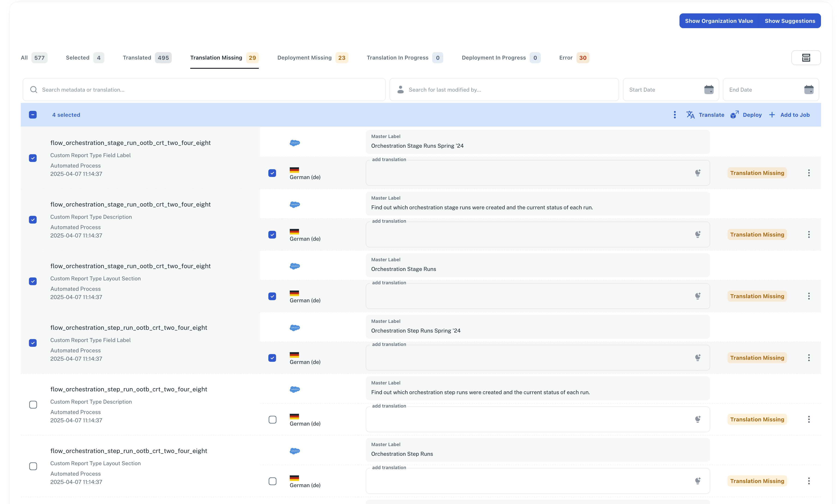Image resolution: width=839 pixels, height=504 pixels.
Task: Click translation input for stage runs description
Action: tap(537, 234)
